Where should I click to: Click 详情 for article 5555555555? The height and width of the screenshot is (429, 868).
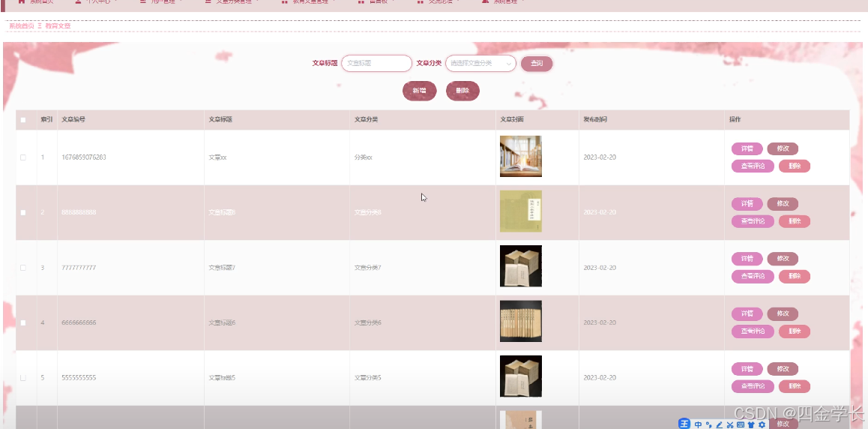pyautogui.click(x=747, y=369)
